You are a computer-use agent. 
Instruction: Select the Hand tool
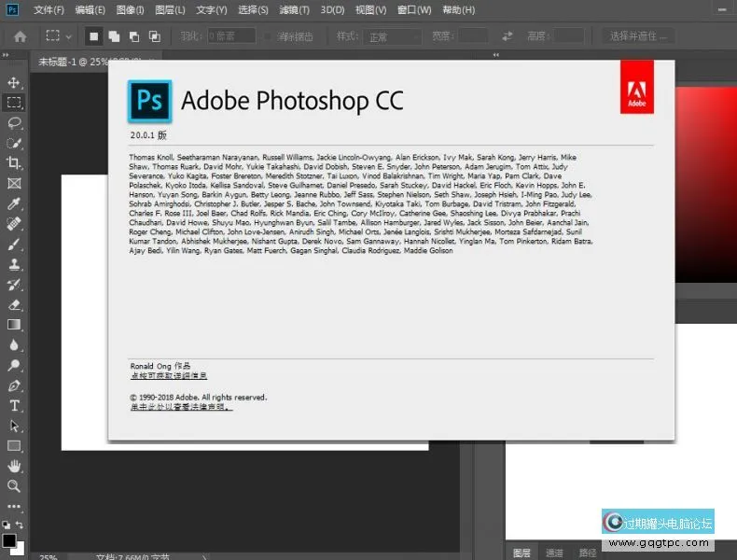14,467
